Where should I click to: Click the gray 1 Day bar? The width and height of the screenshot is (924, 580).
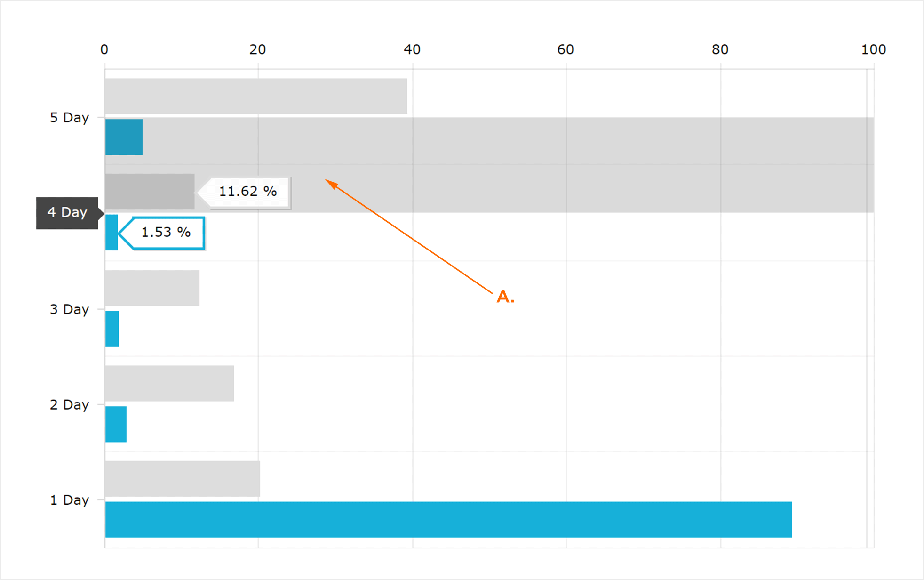(183, 478)
